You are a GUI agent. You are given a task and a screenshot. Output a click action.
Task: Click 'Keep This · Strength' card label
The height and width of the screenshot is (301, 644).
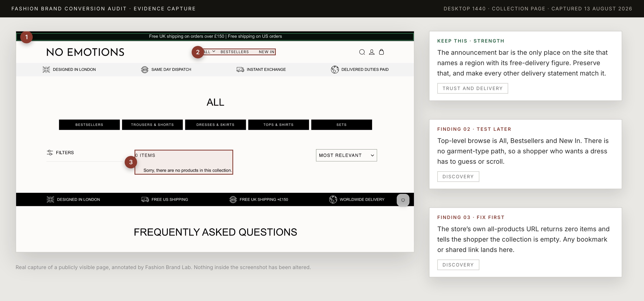pos(471,41)
